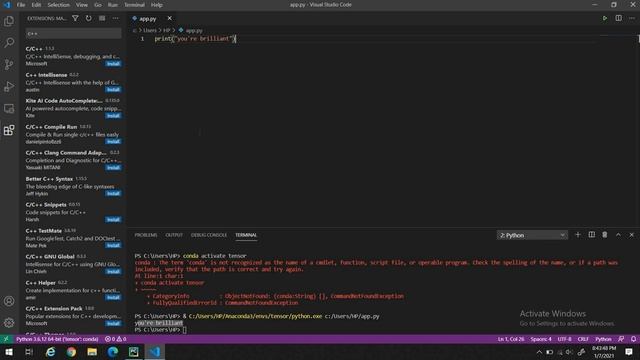Viewport: 640px width, 360px height.
Task: Clear extensions search results icon
Action: [x=102, y=18]
